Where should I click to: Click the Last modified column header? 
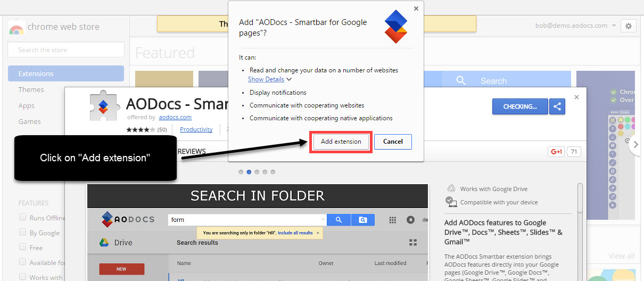(x=390, y=263)
